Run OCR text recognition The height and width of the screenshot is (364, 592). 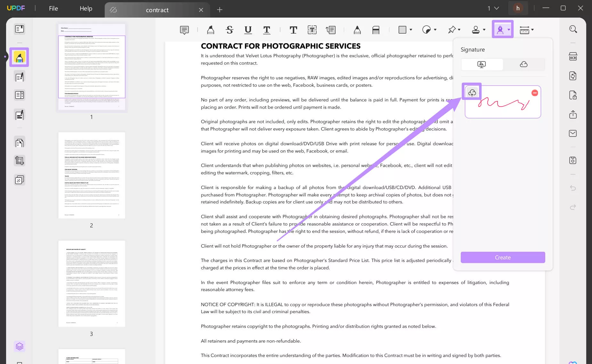[x=573, y=57]
